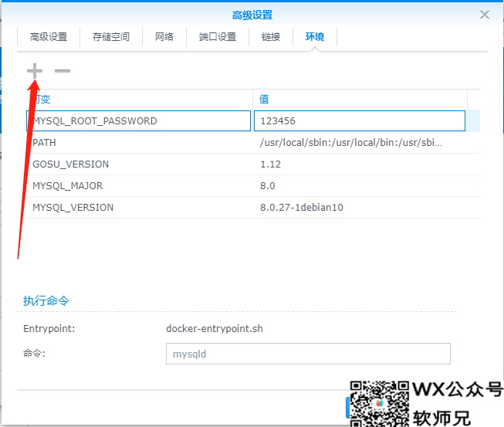Edit the MYSQL_ROOT_PASSWORD variable name field

pos(138,121)
